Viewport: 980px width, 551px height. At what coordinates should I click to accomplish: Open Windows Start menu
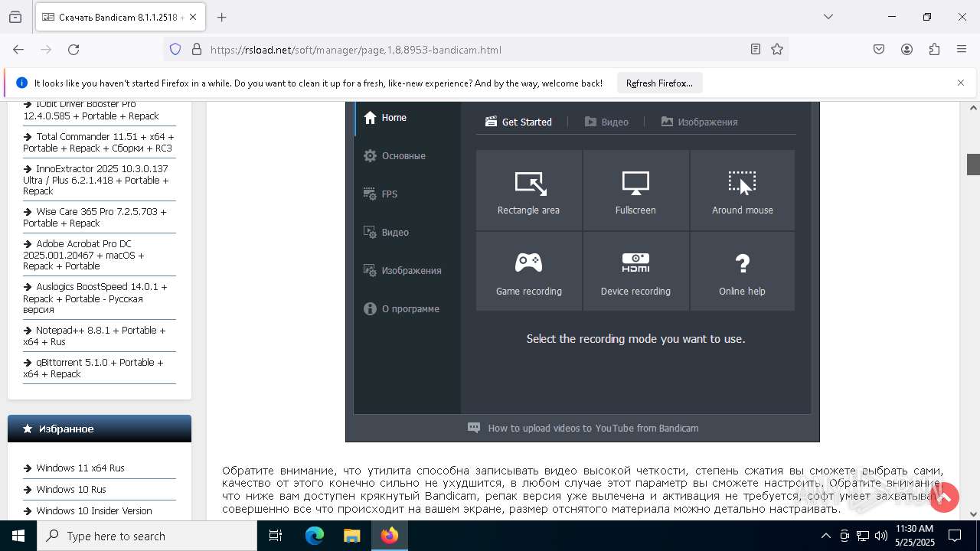[x=18, y=536]
